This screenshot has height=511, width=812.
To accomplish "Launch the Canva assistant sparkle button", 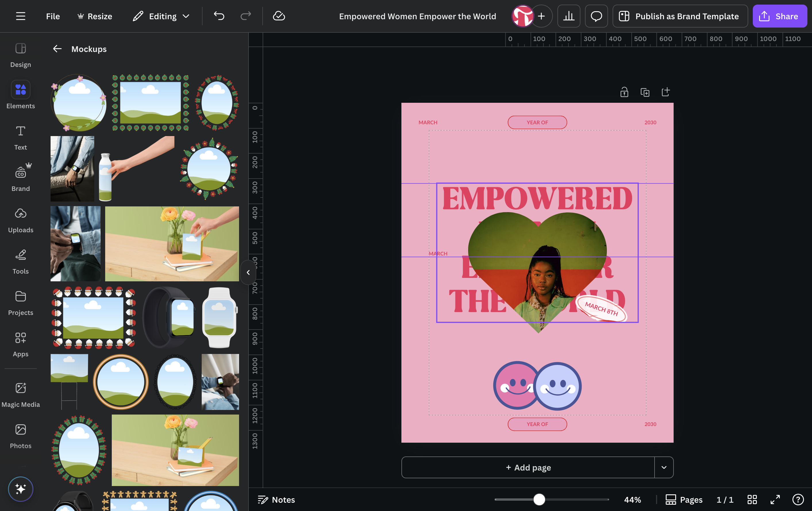I will coord(21,489).
